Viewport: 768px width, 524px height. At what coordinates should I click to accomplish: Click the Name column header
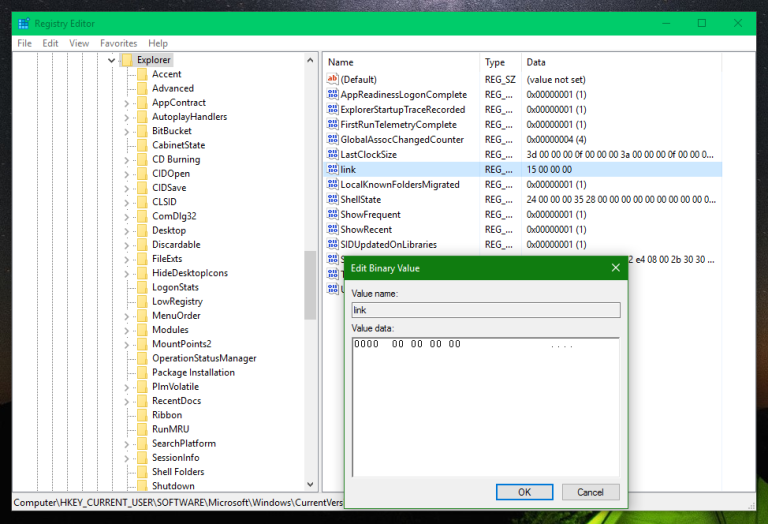click(400, 62)
